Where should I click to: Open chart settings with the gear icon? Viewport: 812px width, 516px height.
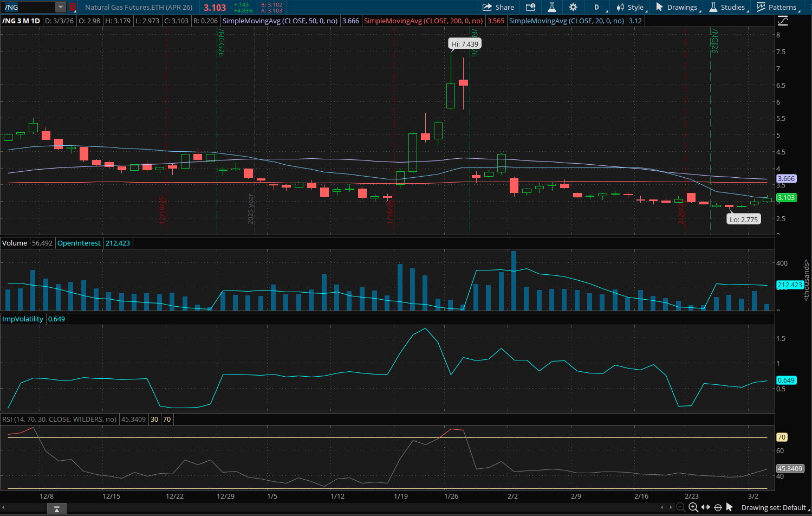coord(573,8)
